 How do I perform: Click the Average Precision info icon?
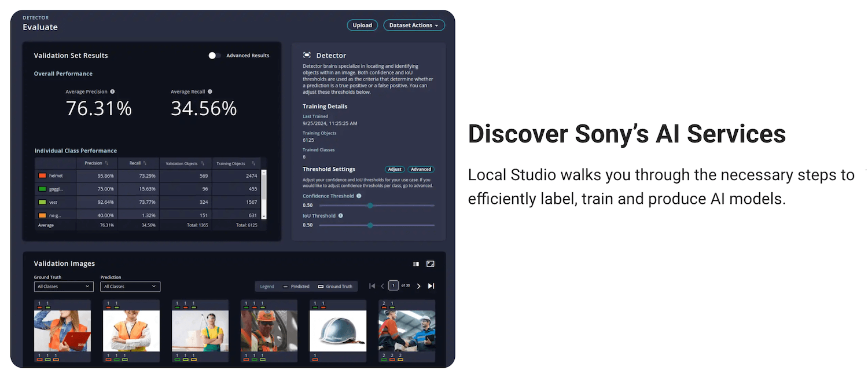[112, 91]
